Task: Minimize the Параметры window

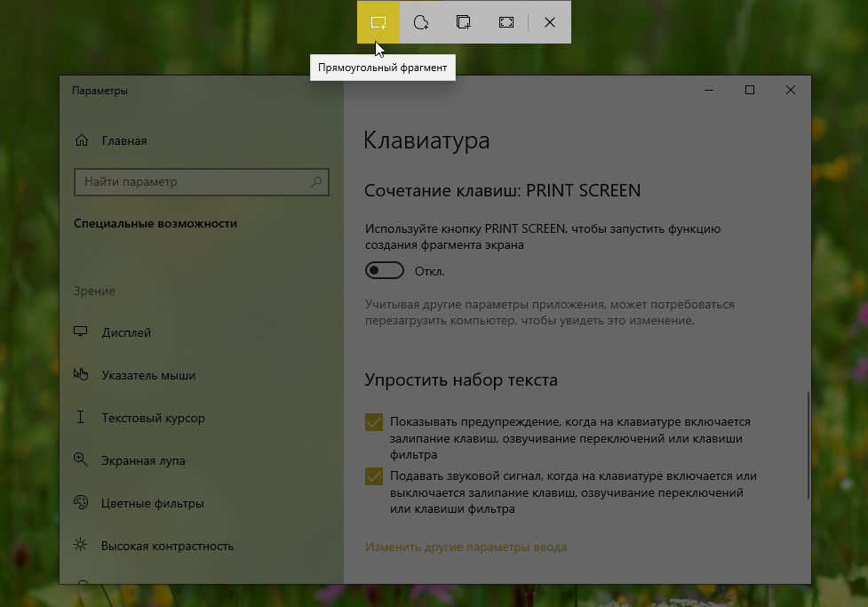Action: (709, 90)
